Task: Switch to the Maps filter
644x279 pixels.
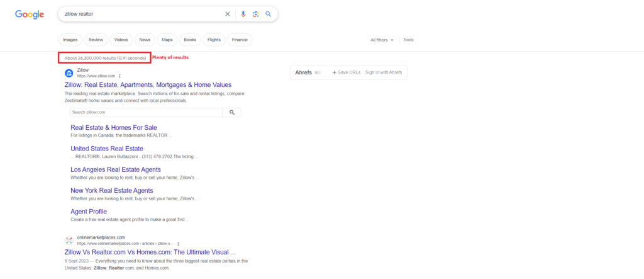Action: 167,40
